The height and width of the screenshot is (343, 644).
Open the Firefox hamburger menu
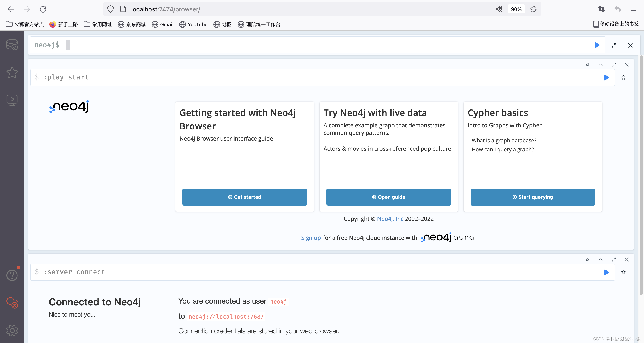pyautogui.click(x=633, y=9)
